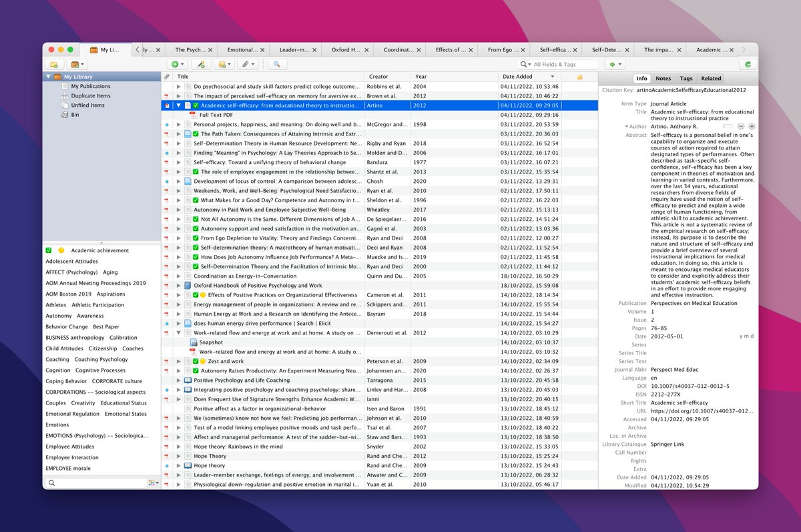Sync the library with the green refresh icon
The width and height of the screenshot is (801, 532).
click(748, 64)
